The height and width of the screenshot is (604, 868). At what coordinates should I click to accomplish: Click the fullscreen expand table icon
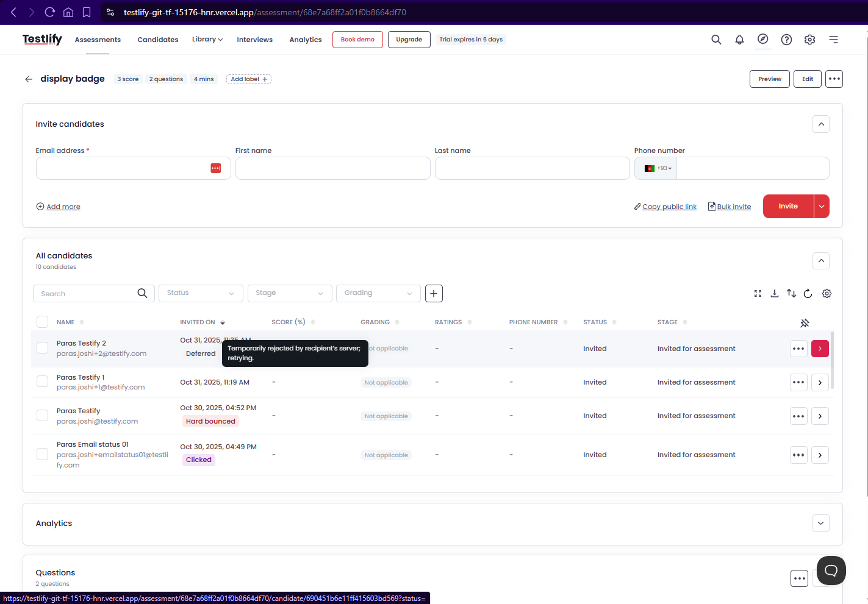pos(758,294)
